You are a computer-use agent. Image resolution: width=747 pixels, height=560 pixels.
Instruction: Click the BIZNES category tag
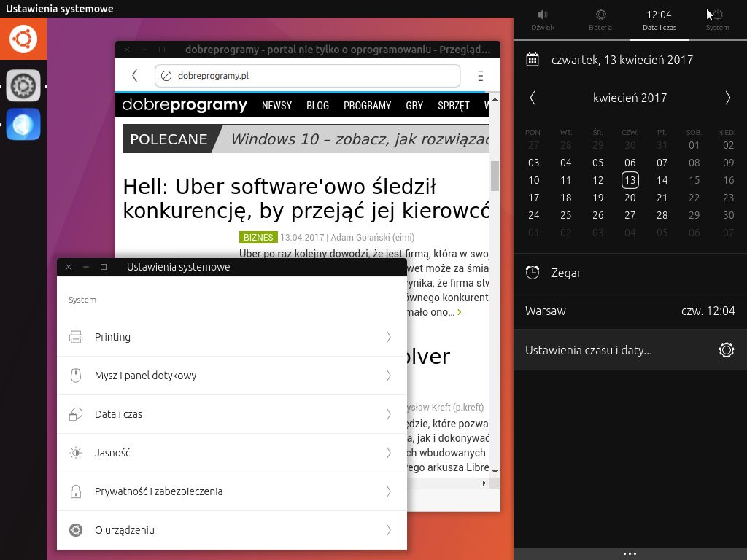click(258, 237)
